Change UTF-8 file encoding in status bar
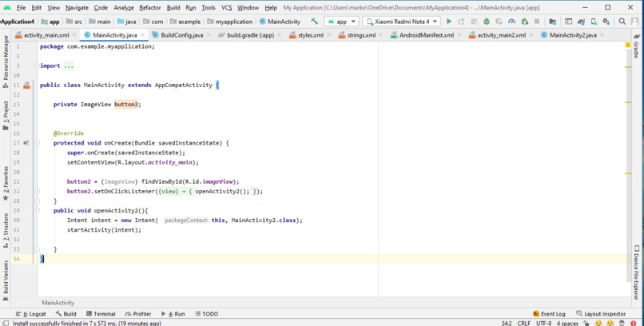644x326 pixels. coord(544,323)
